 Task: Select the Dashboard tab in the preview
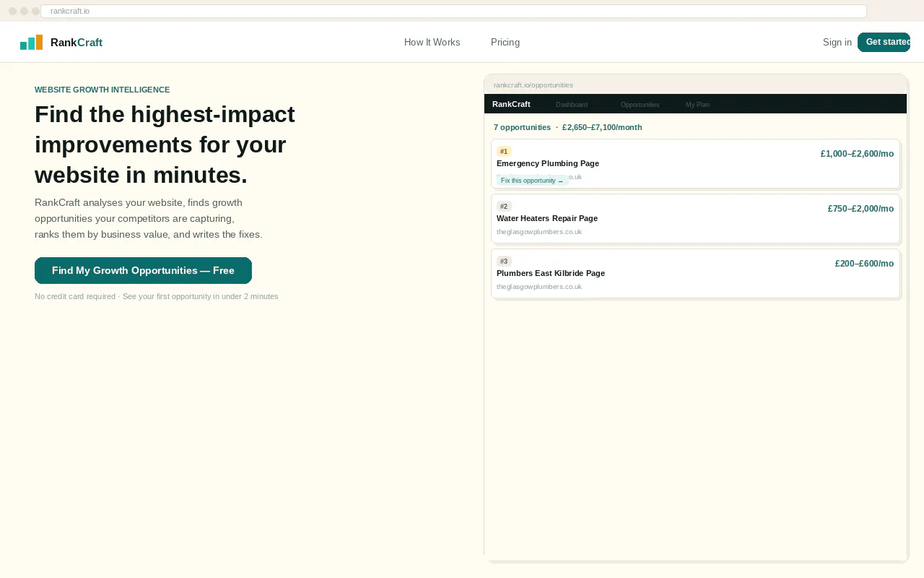point(572,105)
